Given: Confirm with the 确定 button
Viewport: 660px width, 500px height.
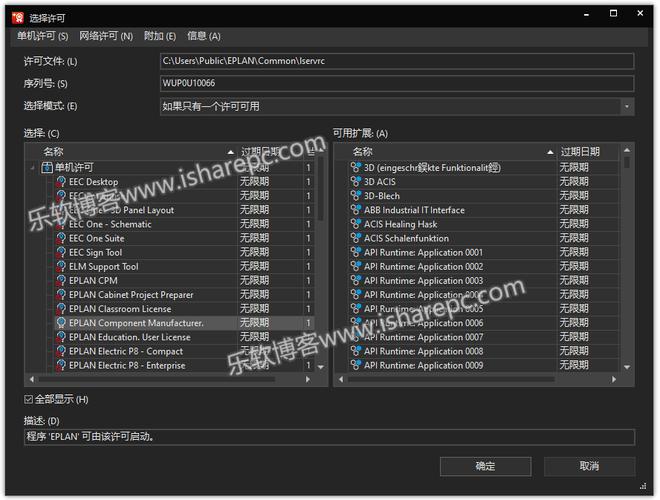Looking at the screenshot, I should (x=485, y=466).
